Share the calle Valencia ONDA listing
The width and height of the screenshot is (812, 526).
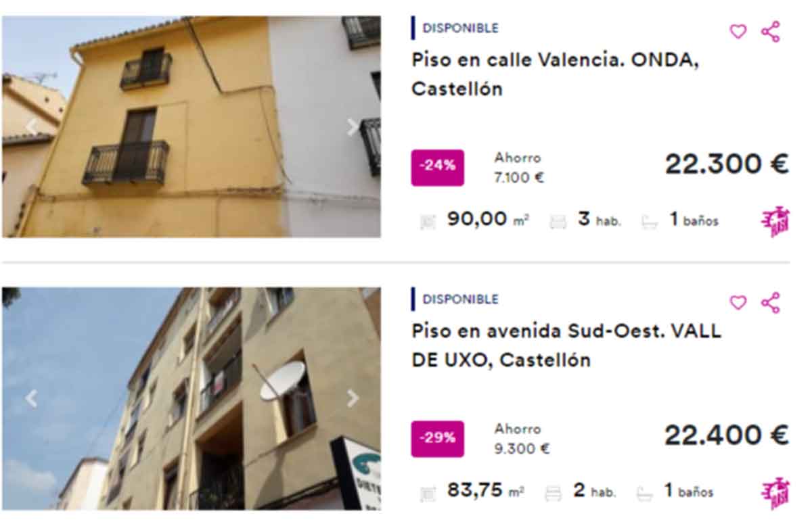771,31
